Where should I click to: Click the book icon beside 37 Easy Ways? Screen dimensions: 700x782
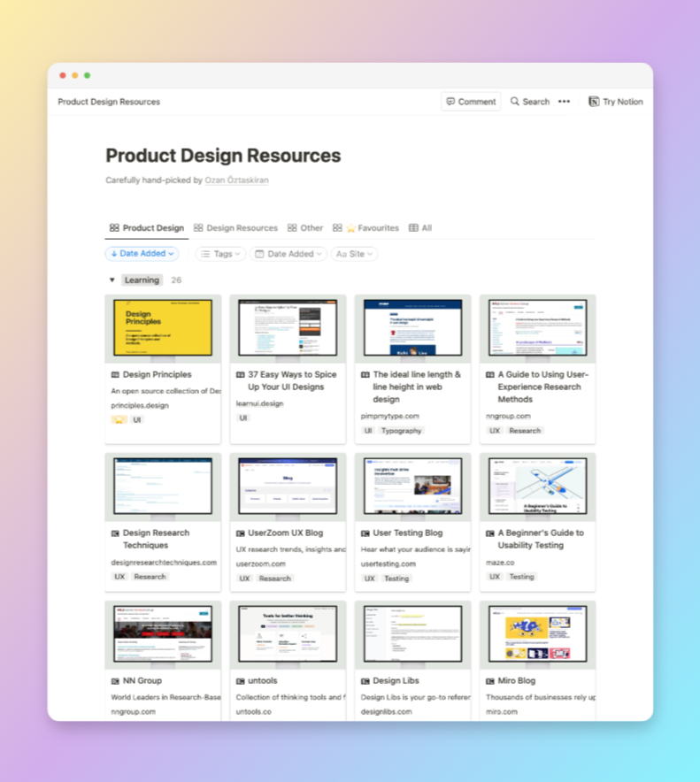[x=240, y=374]
